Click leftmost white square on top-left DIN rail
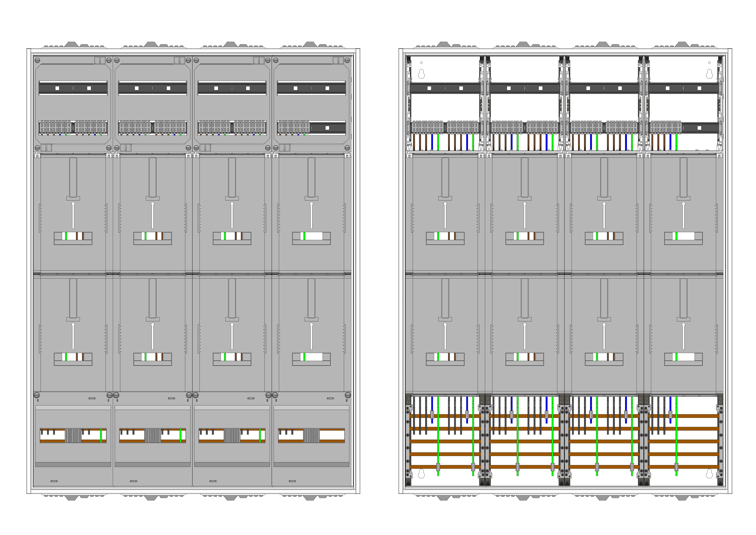The image size is (756, 535). pyautogui.click(x=57, y=88)
